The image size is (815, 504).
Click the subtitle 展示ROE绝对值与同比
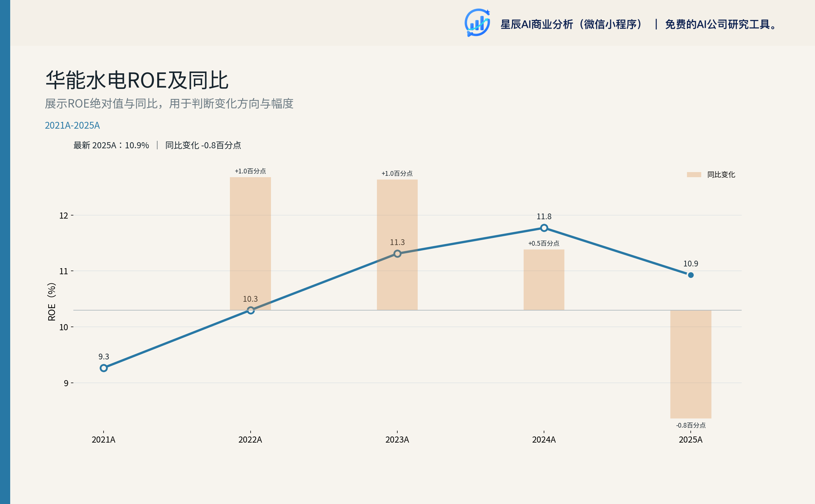click(x=101, y=104)
